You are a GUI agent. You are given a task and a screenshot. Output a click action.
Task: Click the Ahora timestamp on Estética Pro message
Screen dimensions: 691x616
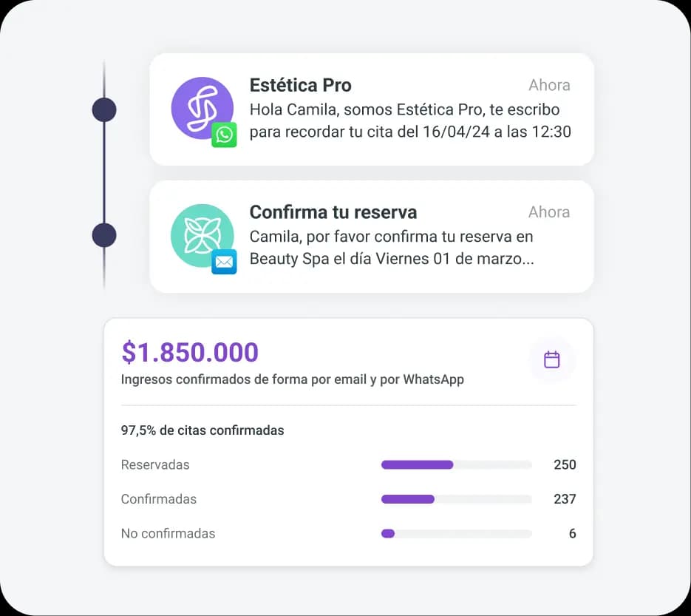coord(549,85)
